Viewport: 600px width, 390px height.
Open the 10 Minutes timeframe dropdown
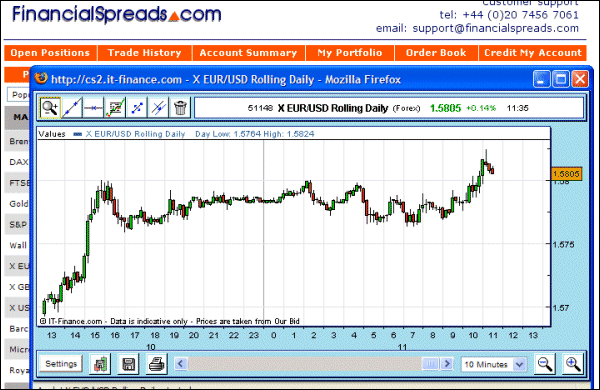click(x=493, y=364)
